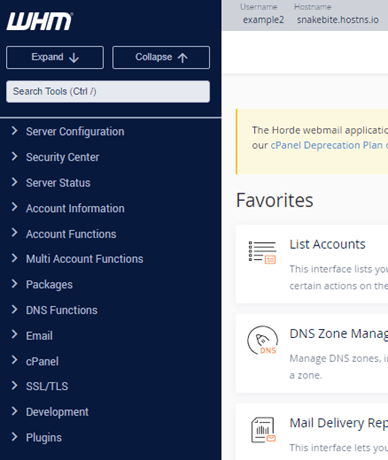
Task: Click the Collapse all button
Action: point(161,58)
